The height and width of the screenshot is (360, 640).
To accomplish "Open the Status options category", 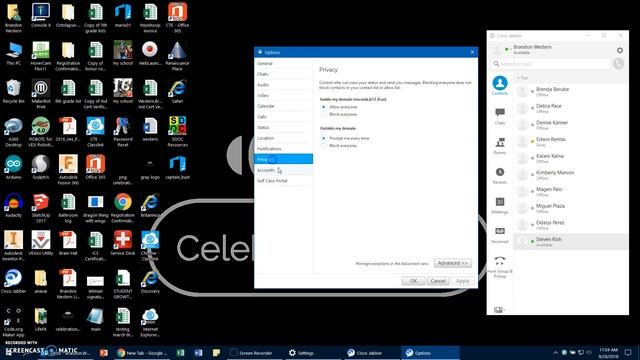I will coord(283,127).
